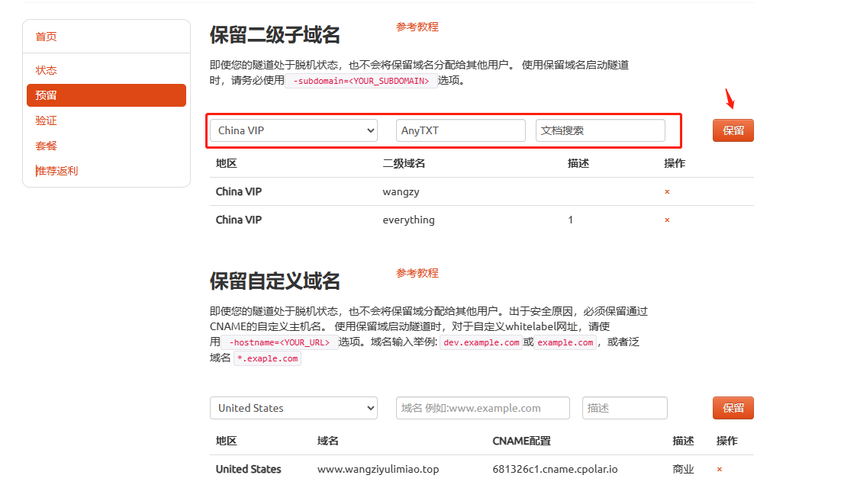
Task: Focus the AnyTXT subdomain name field
Action: pyautogui.click(x=461, y=130)
